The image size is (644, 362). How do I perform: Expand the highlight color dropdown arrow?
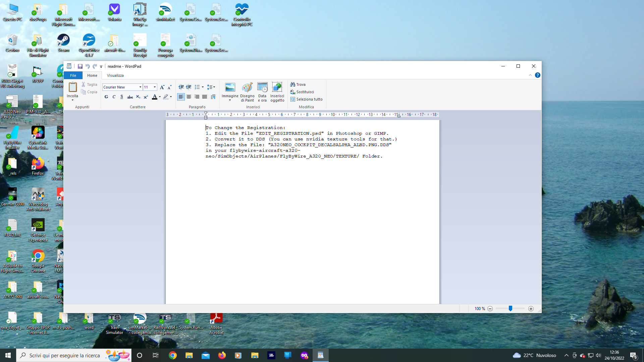point(171,97)
